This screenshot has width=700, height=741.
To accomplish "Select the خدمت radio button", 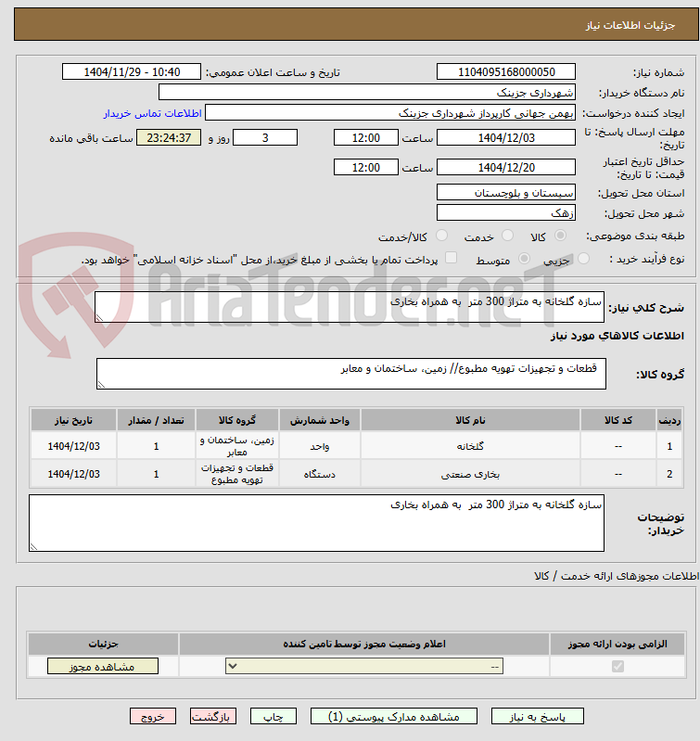I will (507, 236).
